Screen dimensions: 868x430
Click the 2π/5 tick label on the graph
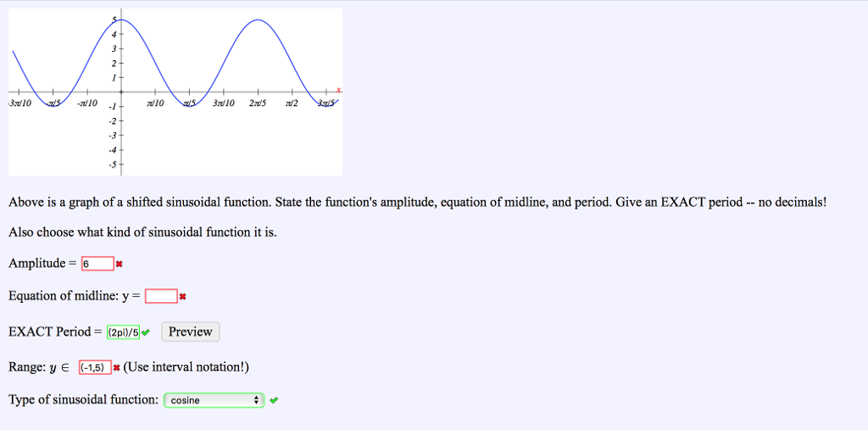click(259, 103)
